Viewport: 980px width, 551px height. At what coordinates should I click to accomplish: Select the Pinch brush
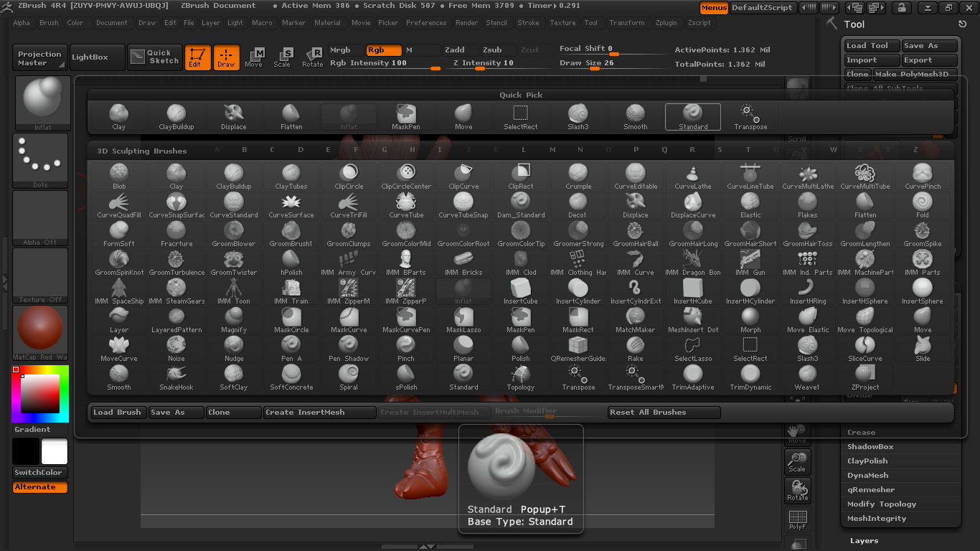406,349
